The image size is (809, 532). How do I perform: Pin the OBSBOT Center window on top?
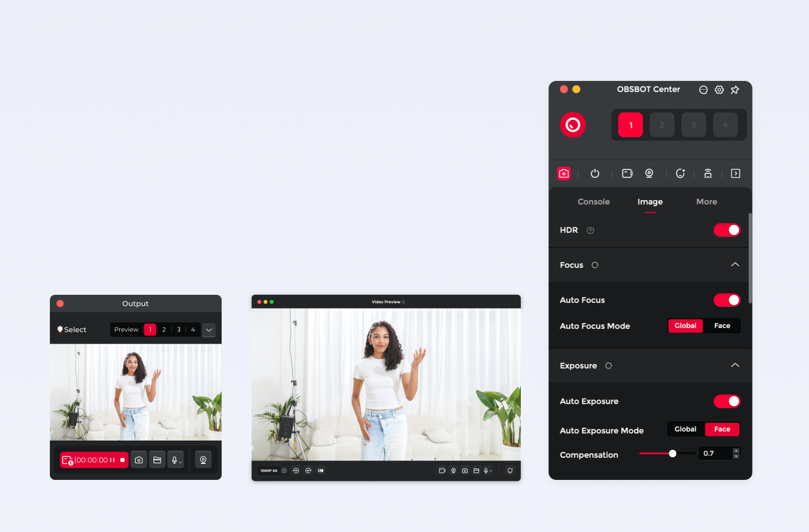click(x=735, y=90)
